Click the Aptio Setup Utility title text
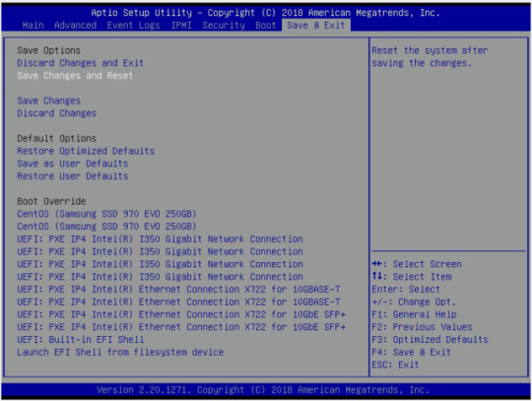 click(265, 13)
